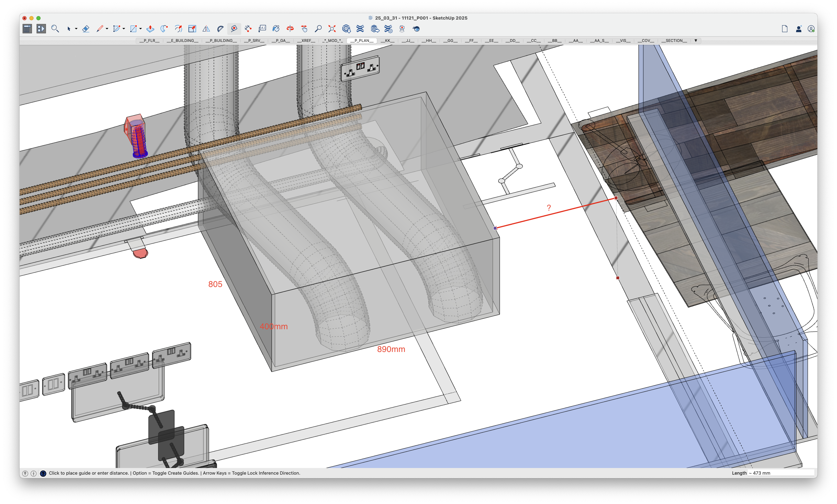Click the Length measurement input field
The image size is (837, 504).
click(781, 473)
